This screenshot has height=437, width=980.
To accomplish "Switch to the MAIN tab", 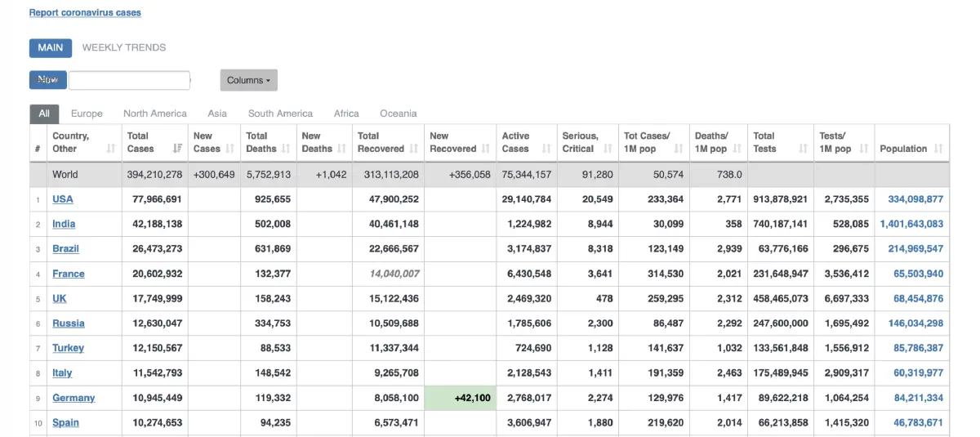I will click(50, 47).
